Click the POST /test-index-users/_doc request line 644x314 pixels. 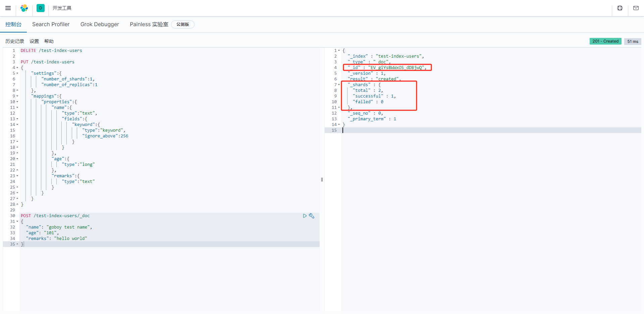[55, 216]
